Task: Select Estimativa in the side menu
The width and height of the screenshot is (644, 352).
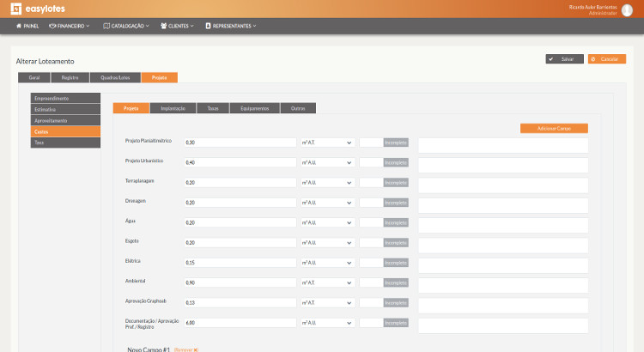Action: coord(65,109)
